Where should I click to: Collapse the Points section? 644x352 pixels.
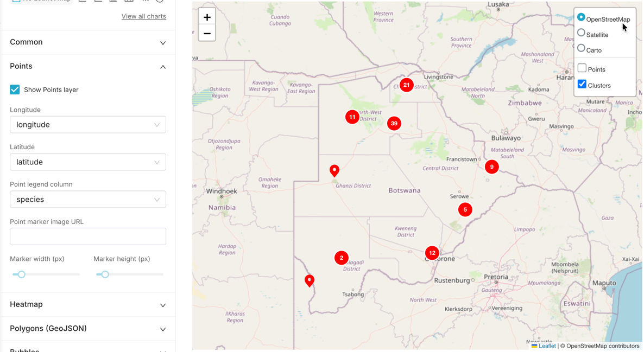88,66
